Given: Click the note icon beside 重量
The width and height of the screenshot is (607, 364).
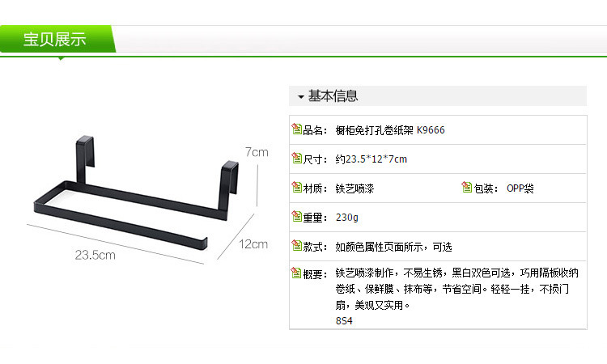Looking at the screenshot, I should coord(296,216).
